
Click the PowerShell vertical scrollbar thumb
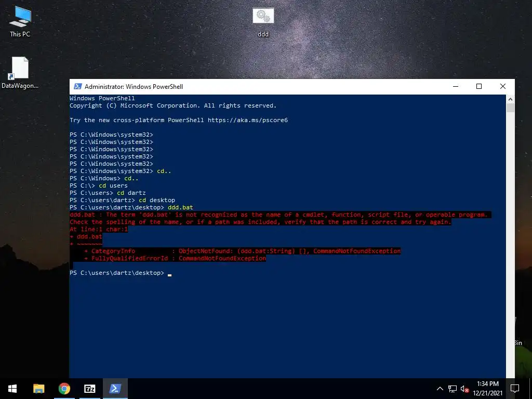pyautogui.click(x=510, y=108)
